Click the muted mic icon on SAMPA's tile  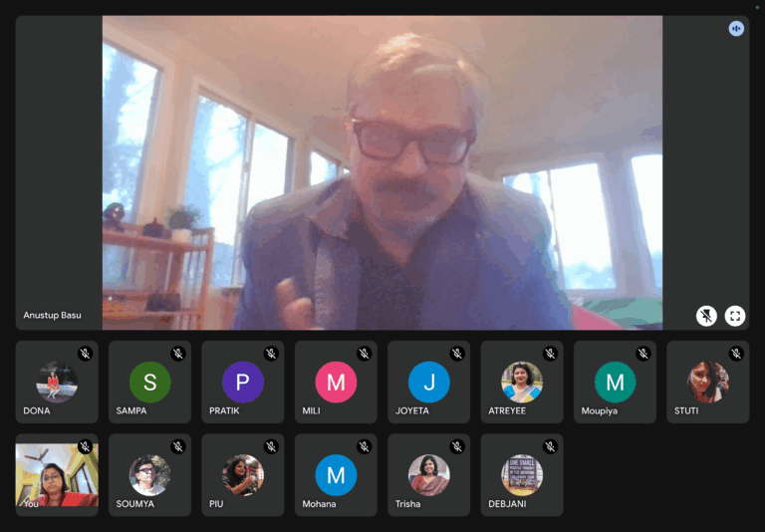point(177,354)
